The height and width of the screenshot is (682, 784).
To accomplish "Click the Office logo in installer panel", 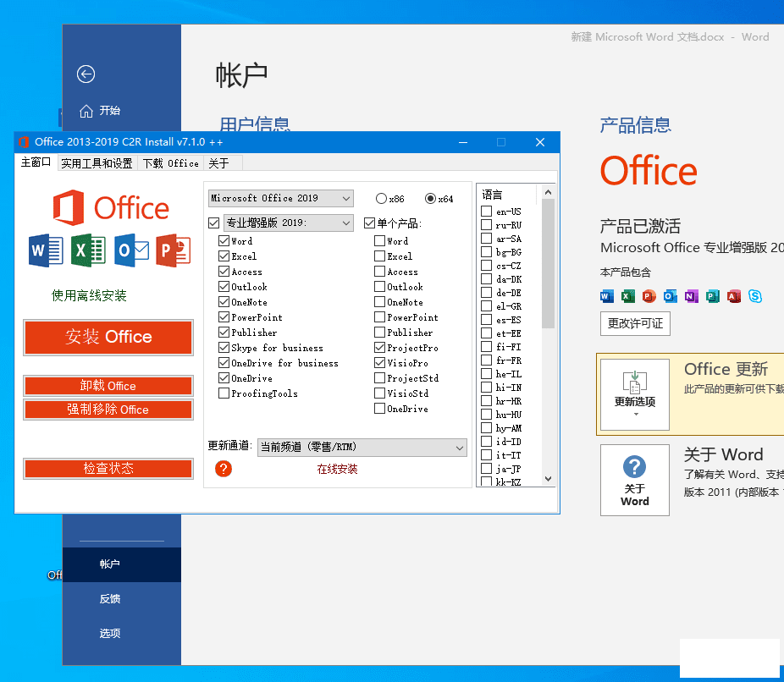I will click(111, 207).
